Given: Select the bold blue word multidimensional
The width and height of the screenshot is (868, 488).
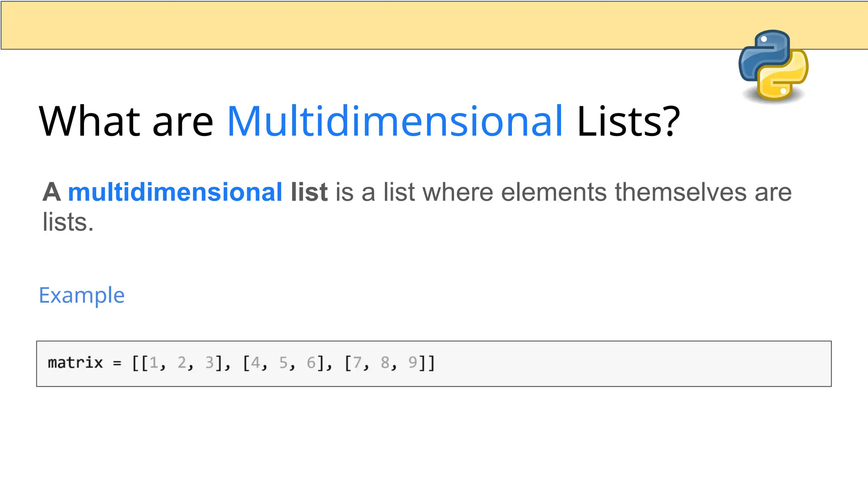Looking at the screenshot, I should click(x=175, y=192).
